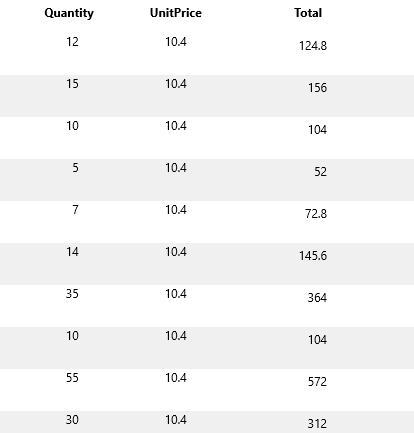The height and width of the screenshot is (433, 414).
Task: Click the Quantity column header
Action: pos(69,13)
